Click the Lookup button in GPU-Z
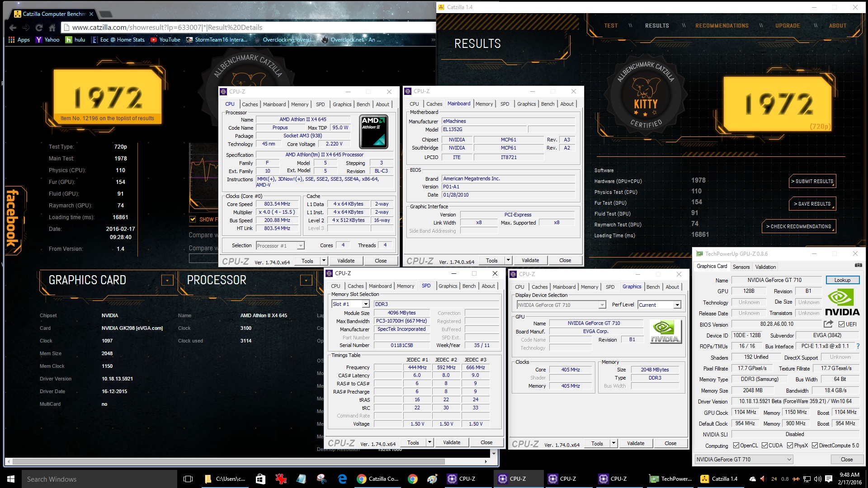The height and width of the screenshot is (488, 868). pos(842,280)
